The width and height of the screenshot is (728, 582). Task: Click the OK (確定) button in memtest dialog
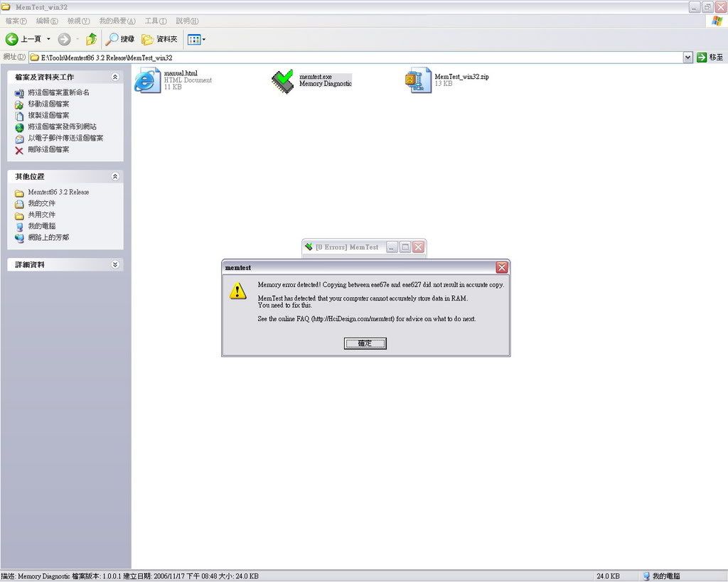(365, 343)
